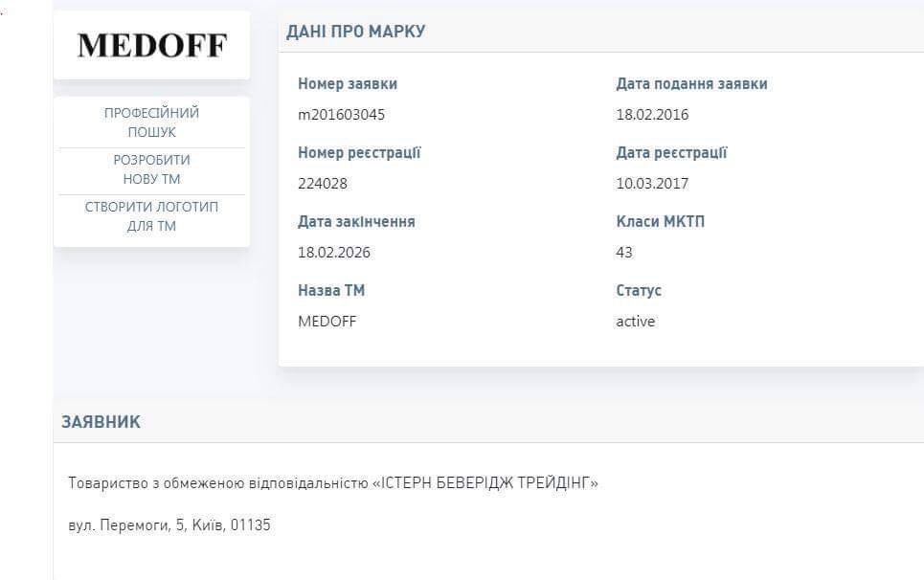The height and width of the screenshot is (580, 924).
Task: Click the expiration date 18.02.2026
Action: click(334, 253)
